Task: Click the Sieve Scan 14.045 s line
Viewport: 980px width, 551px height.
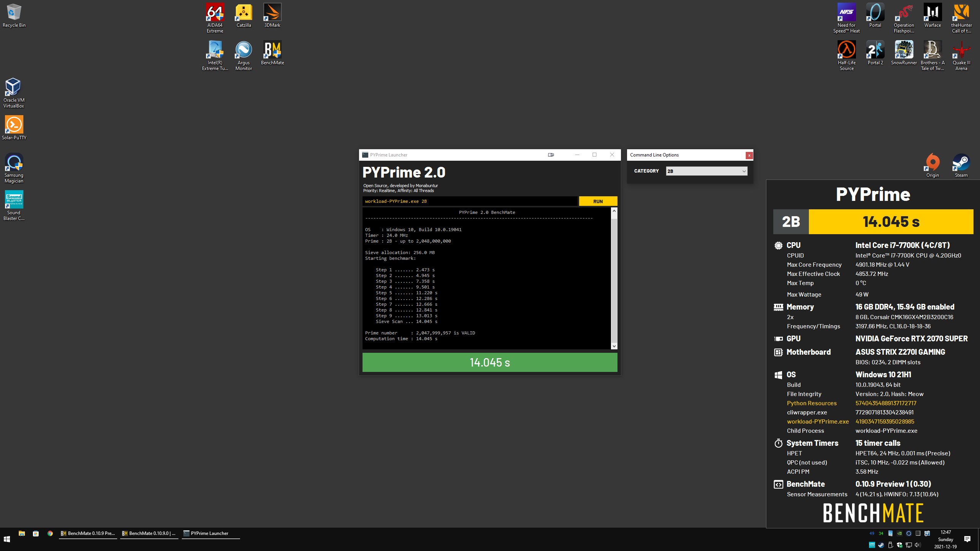Action: pyautogui.click(x=407, y=321)
